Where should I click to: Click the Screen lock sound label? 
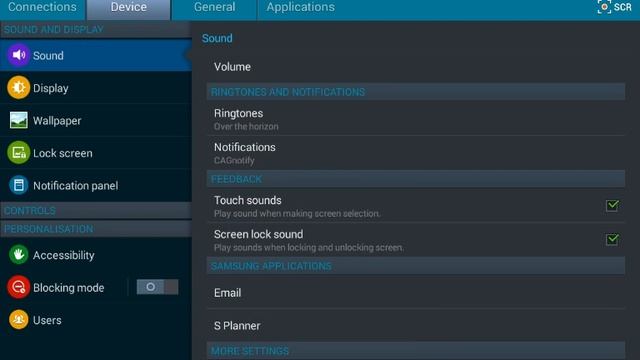pyautogui.click(x=258, y=234)
